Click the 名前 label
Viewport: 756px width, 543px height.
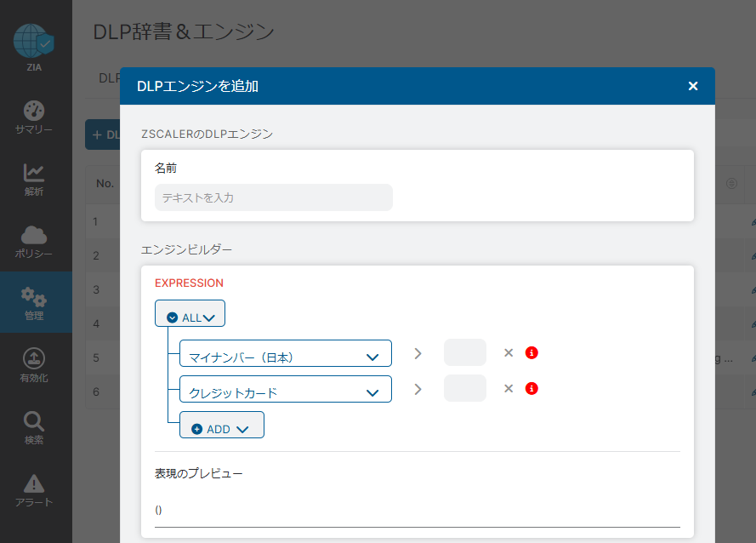click(166, 168)
